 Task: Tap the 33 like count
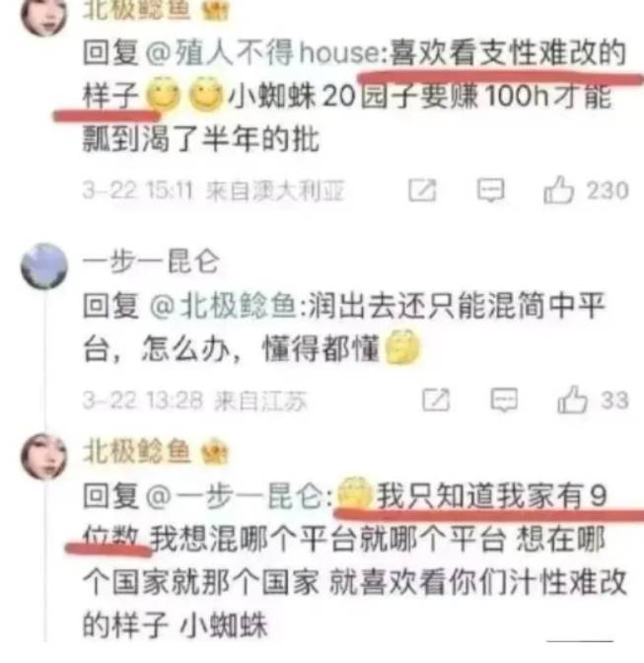click(x=614, y=400)
